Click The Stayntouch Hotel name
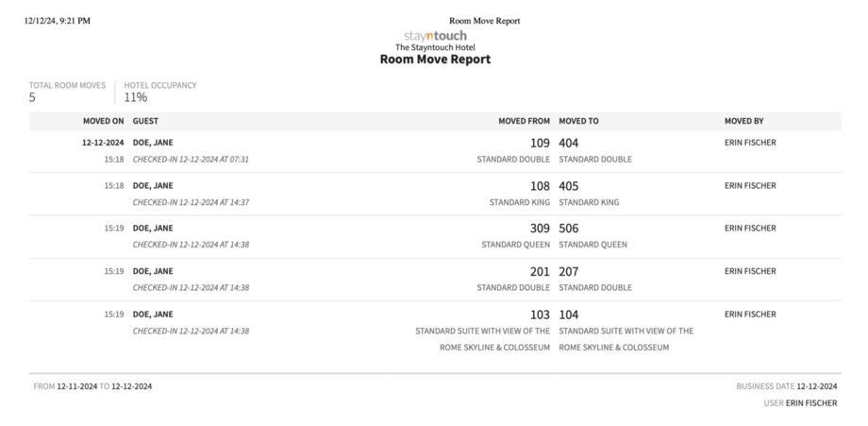Image resolution: width=868 pixels, height=426 pixels. 435,47
